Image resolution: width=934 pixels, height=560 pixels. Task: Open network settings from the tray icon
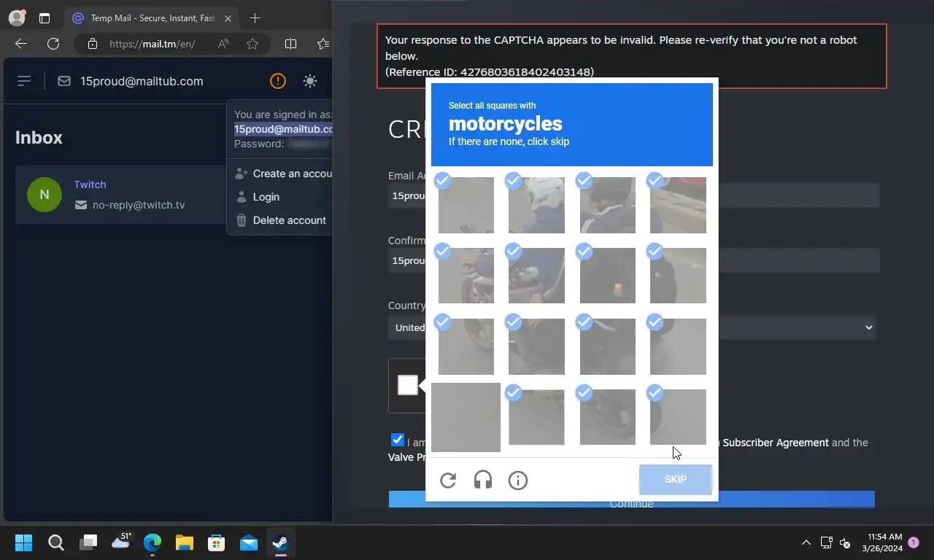[x=827, y=542]
